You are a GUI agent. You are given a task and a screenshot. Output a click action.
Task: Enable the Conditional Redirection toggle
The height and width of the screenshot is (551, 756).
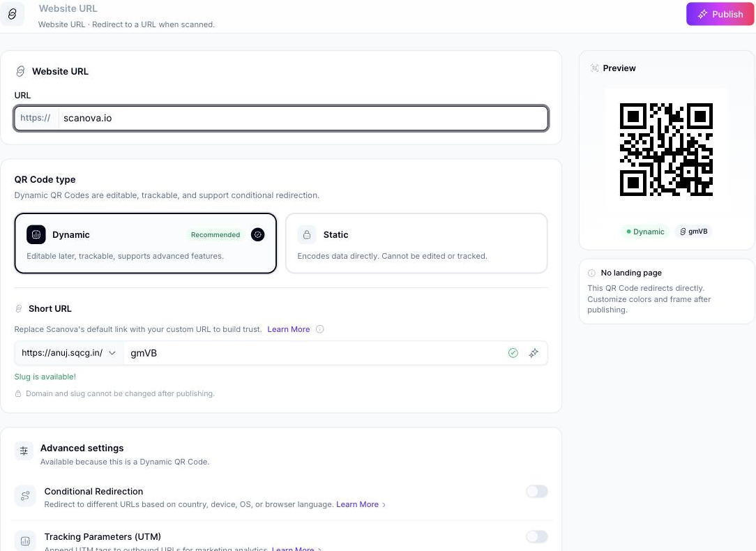click(536, 491)
